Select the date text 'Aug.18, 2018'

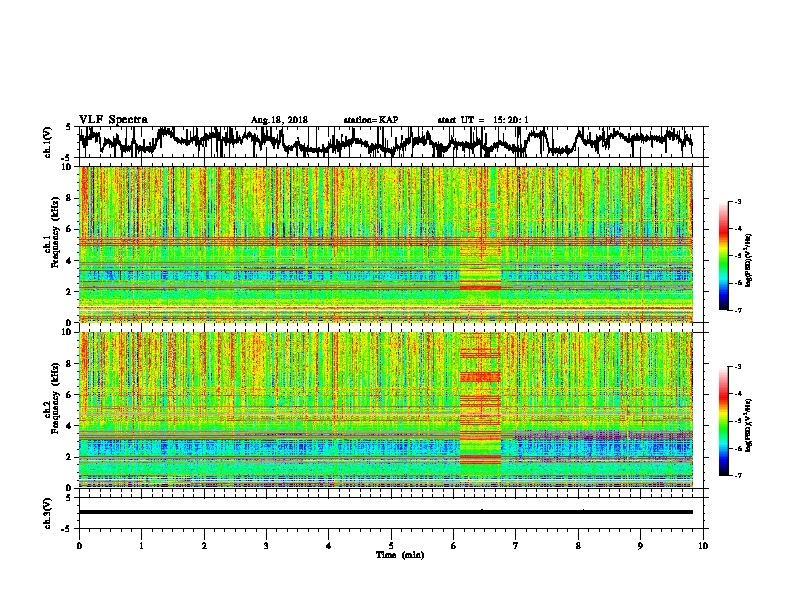279,120
